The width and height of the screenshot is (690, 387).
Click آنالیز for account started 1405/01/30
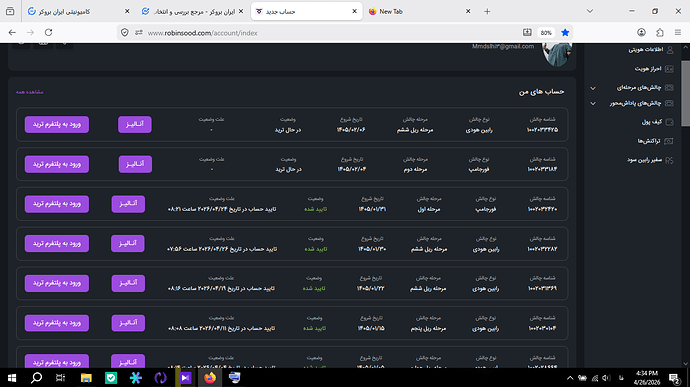(x=128, y=243)
